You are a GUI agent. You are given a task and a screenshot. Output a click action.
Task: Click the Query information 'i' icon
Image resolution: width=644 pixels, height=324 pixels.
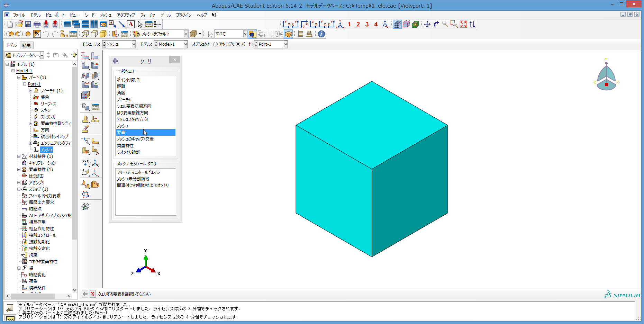(x=321, y=34)
